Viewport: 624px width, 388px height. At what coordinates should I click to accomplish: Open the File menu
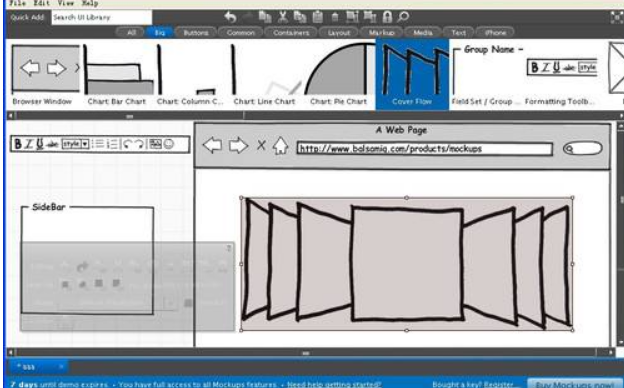click(x=17, y=3)
